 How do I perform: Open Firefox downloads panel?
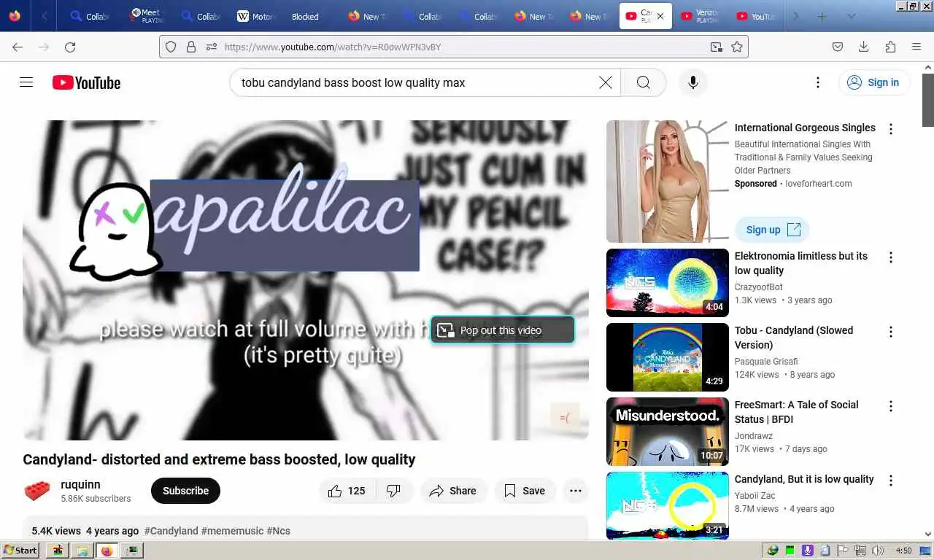(x=864, y=47)
